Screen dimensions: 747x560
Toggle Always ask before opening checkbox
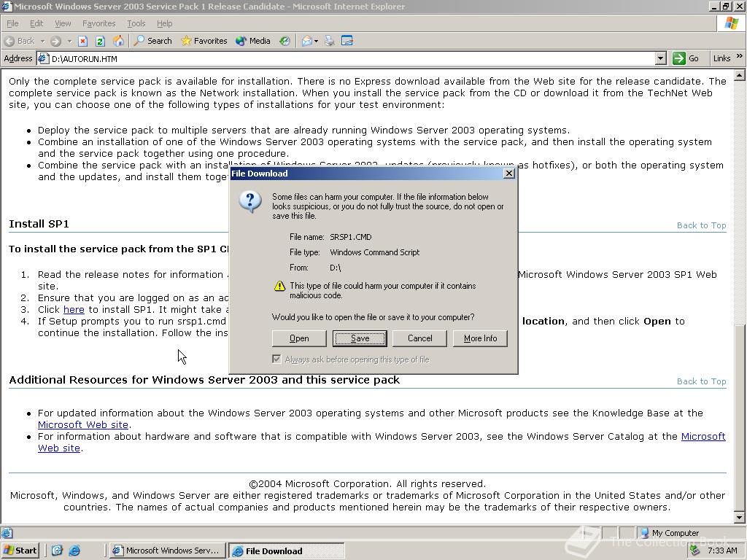(x=276, y=359)
